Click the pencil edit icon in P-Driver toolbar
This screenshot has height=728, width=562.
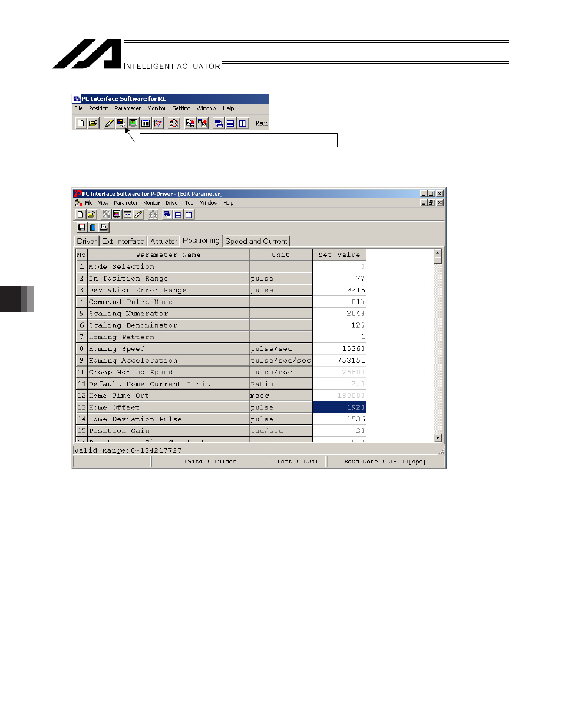tap(138, 215)
